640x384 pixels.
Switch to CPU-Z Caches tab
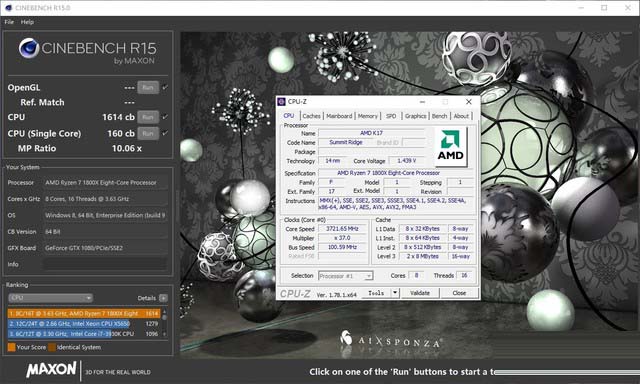click(311, 116)
